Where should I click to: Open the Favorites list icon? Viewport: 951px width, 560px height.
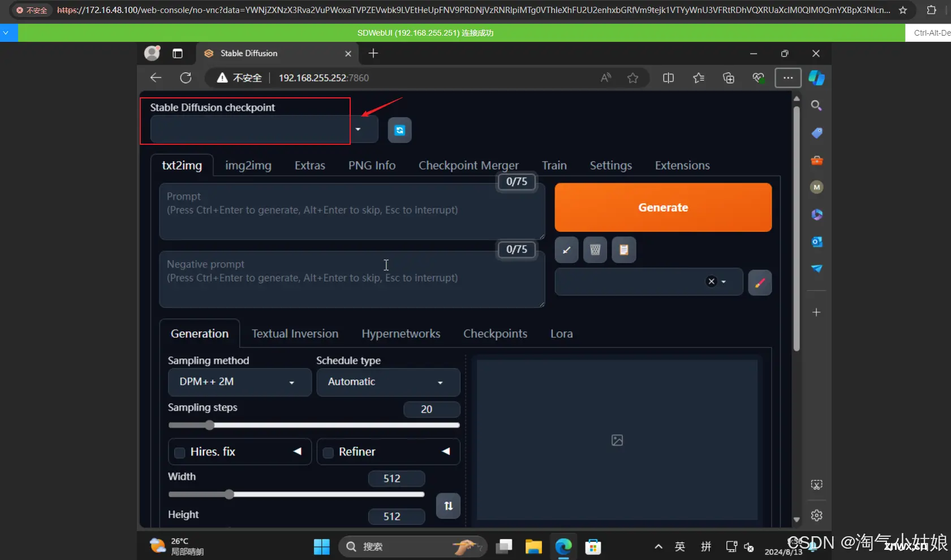click(699, 78)
